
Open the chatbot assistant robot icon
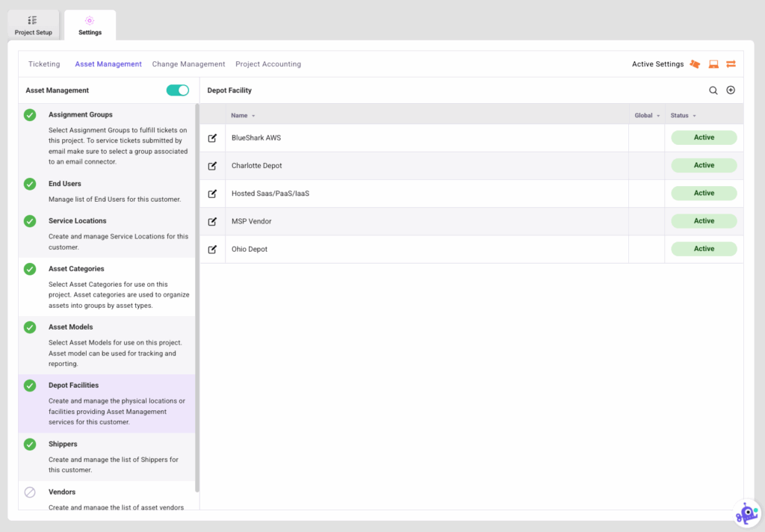tap(746, 513)
